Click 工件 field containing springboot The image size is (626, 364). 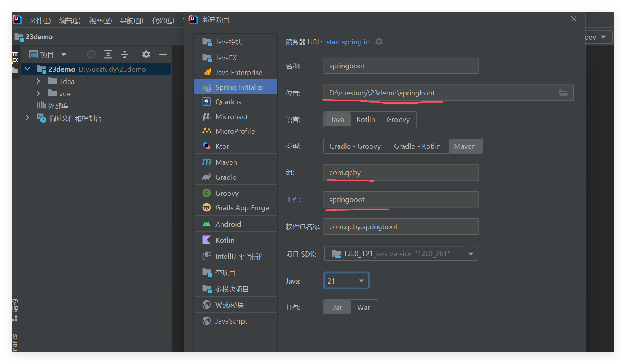pyautogui.click(x=401, y=200)
